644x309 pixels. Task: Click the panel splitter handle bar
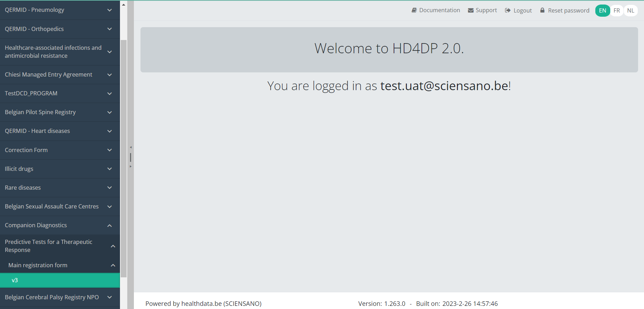pos(131,157)
